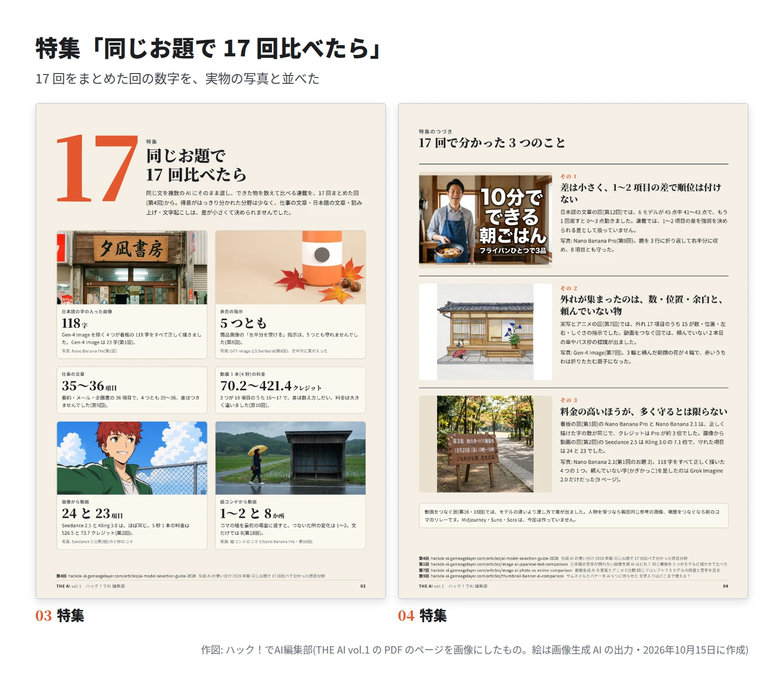Click the main title 特集「同じお題で17回比べたら」

tap(209, 49)
